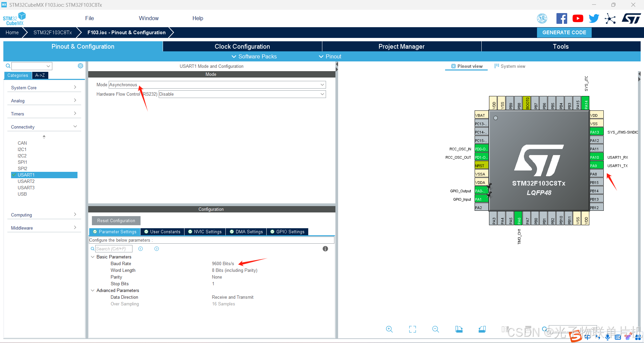Open the DMA Settings tab

[246, 232]
